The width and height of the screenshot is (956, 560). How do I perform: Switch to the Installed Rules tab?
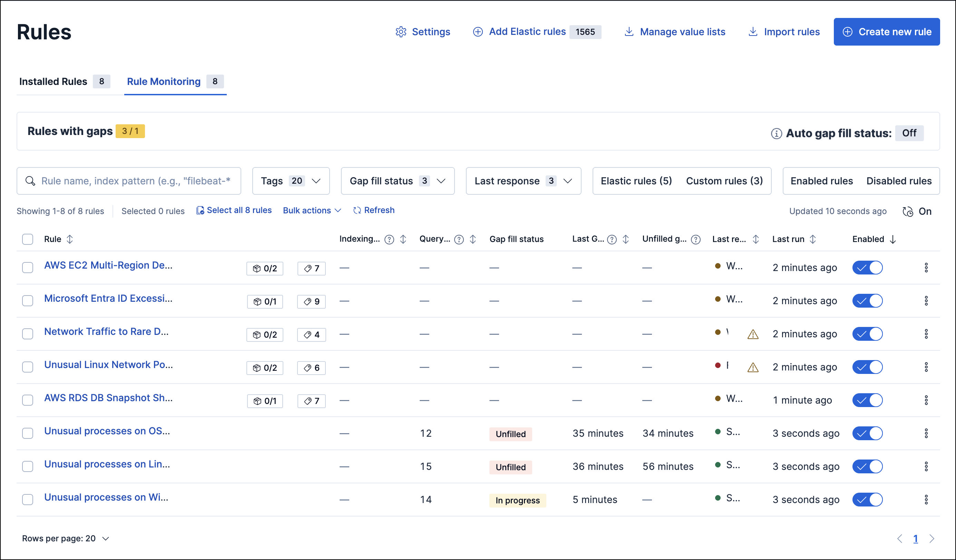pos(53,81)
